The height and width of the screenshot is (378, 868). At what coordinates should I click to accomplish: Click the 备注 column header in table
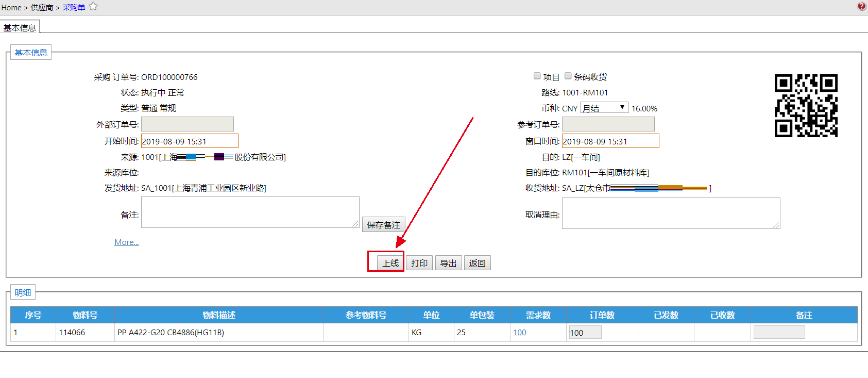(804, 315)
